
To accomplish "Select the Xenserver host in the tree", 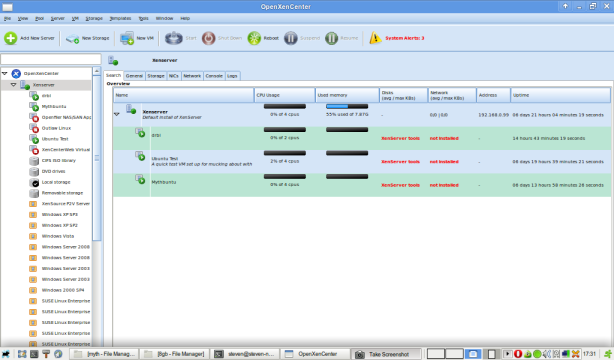I will [x=43, y=85].
